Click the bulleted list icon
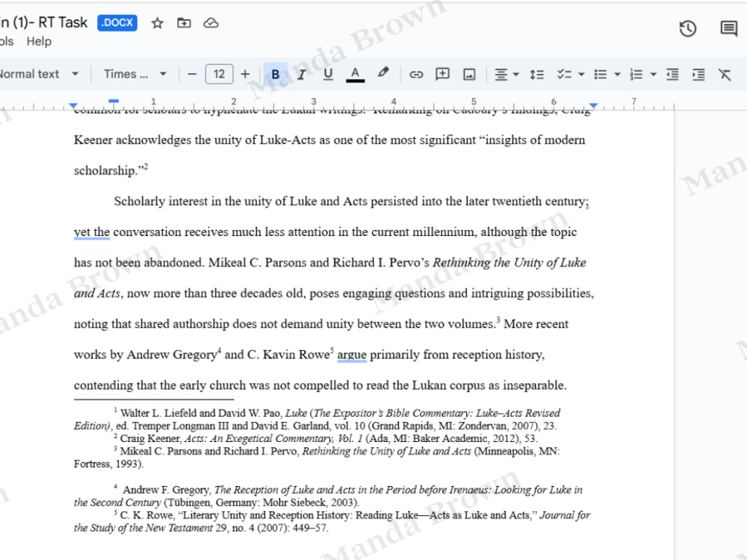 601,74
